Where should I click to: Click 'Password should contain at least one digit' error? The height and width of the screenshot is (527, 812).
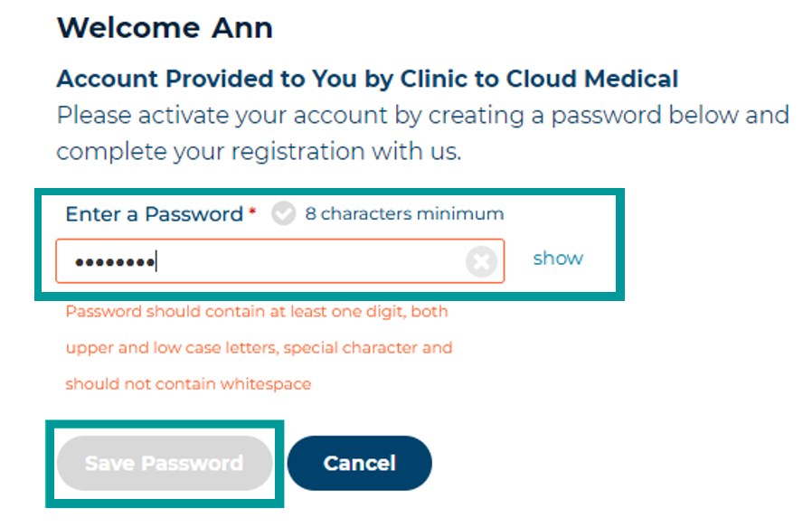tap(256, 312)
